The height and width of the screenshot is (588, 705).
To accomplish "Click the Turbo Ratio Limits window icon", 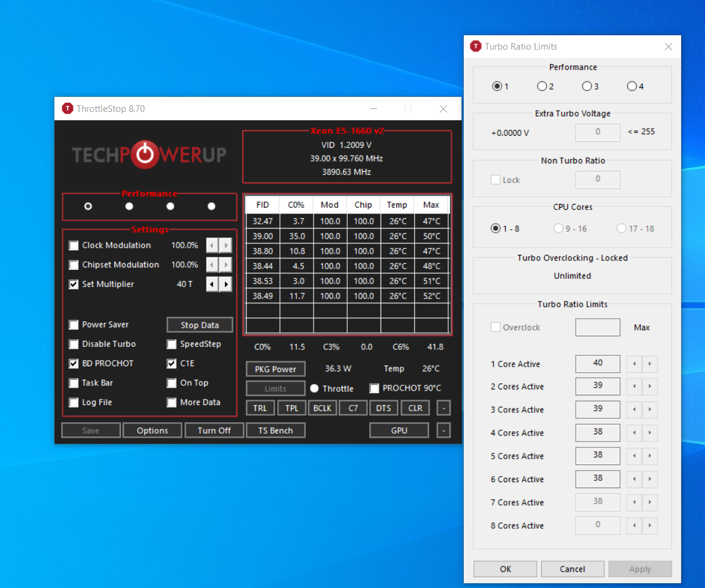I will (x=476, y=46).
